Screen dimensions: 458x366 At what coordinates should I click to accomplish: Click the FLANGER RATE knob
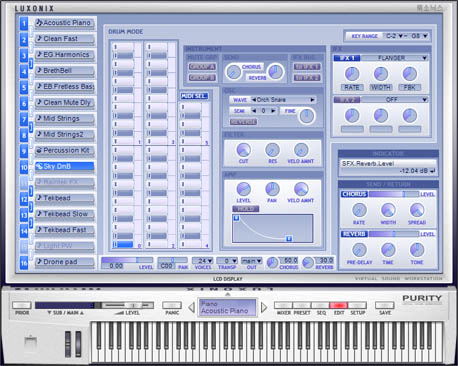pyautogui.click(x=352, y=74)
